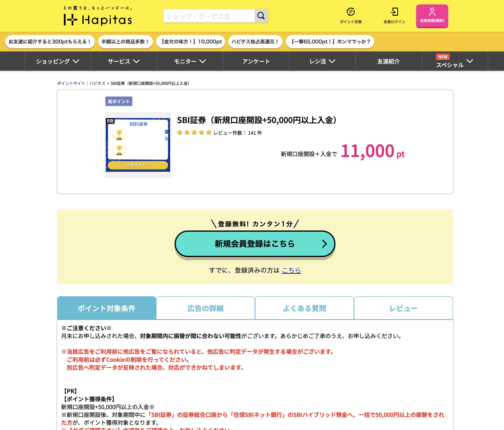Screen dimensions: 504x430
Task: Click arrow on 新規会員登録はこちら button
Action: coord(324,244)
